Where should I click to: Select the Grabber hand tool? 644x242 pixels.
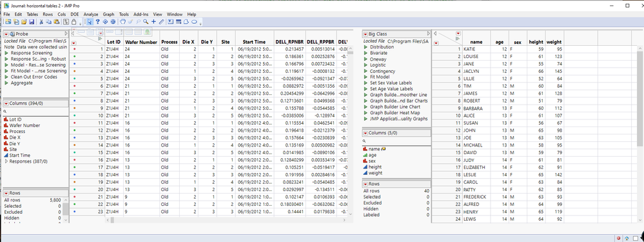pos(122,22)
